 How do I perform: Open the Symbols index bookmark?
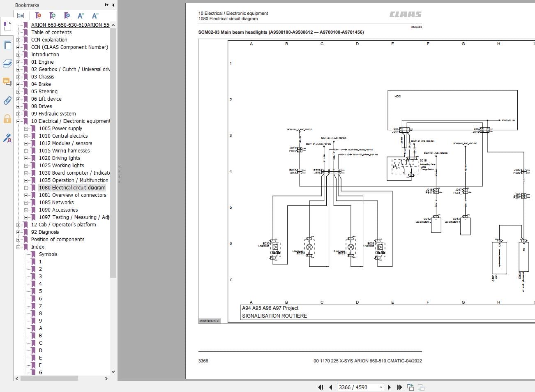click(48, 254)
